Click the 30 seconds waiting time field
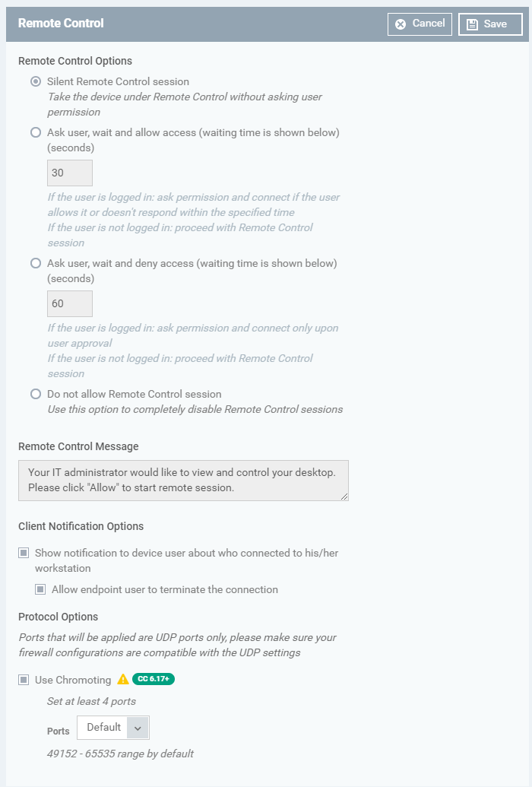This screenshot has width=532, height=787. click(70, 173)
